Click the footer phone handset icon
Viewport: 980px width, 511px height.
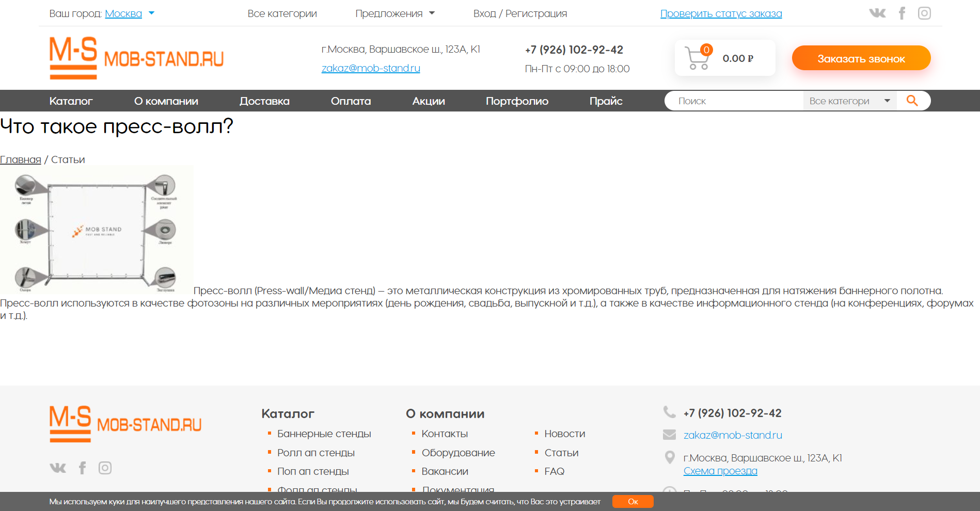669,412
